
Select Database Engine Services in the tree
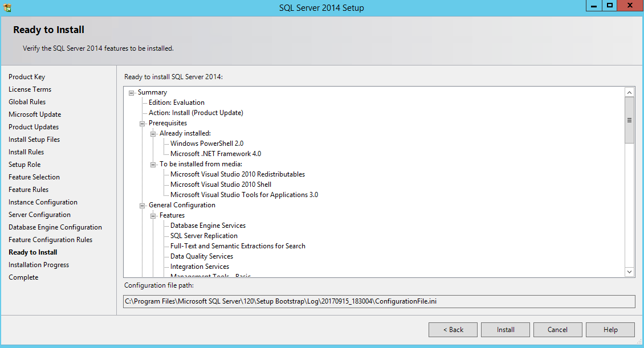tap(207, 226)
